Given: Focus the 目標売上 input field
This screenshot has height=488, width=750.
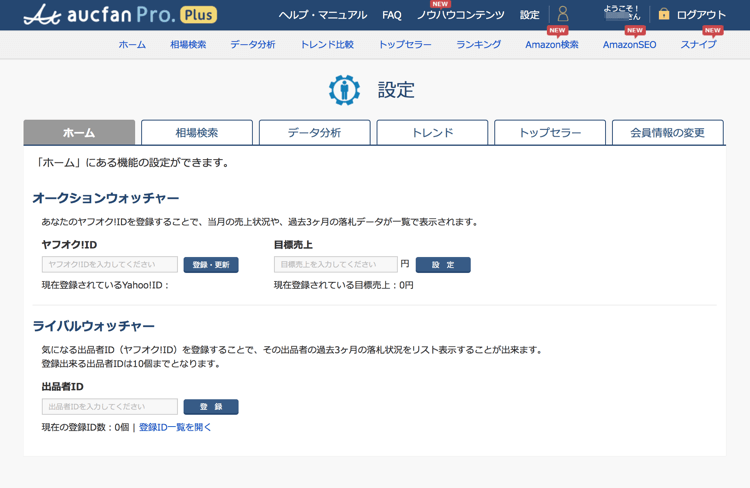Looking at the screenshot, I should tap(336, 265).
